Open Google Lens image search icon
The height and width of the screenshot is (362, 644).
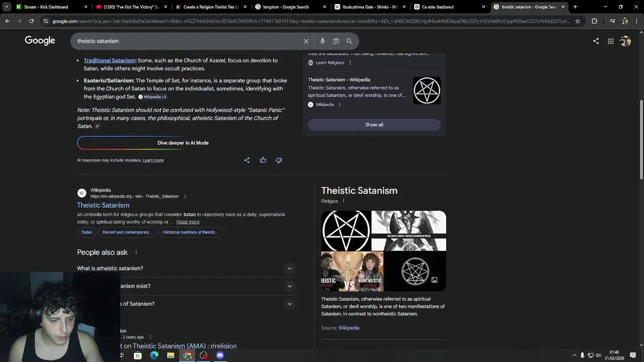[336, 41]
